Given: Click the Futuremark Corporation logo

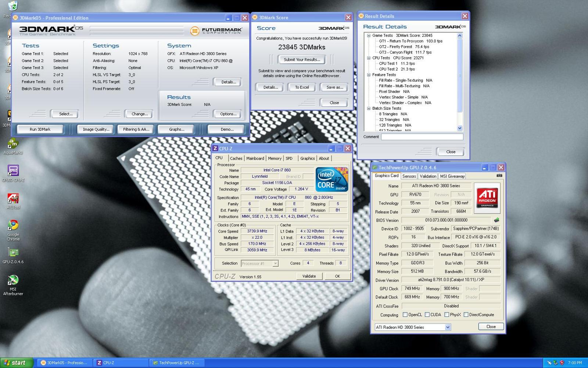Looking at the screenshot, I should pos(216,31).
